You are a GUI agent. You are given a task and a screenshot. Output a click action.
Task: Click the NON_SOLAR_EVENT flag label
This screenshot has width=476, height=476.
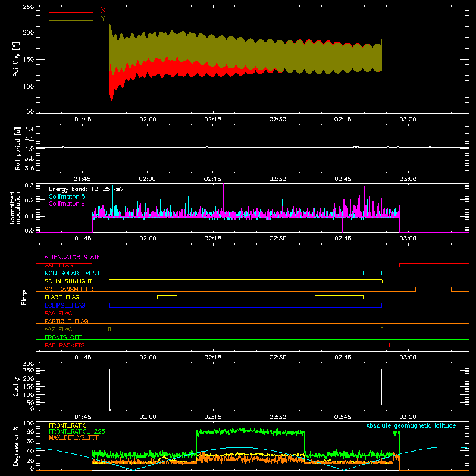72,273
